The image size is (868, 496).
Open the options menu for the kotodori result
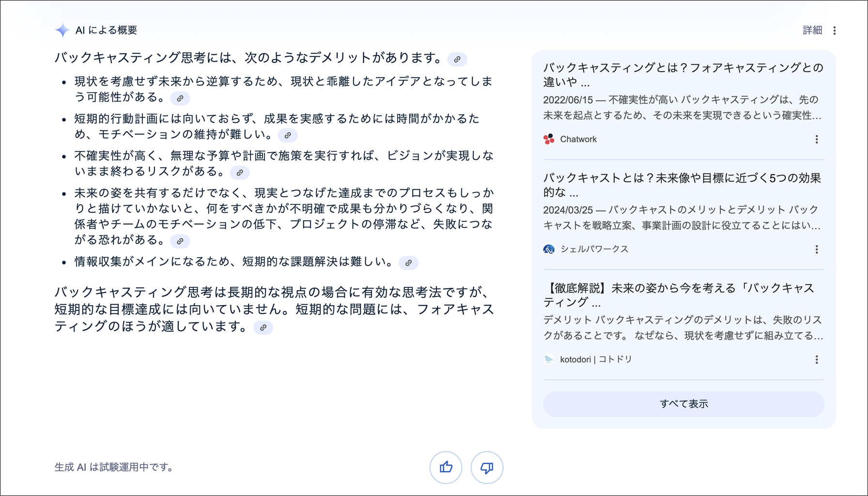pyautogui.click(x=817, y=359)
